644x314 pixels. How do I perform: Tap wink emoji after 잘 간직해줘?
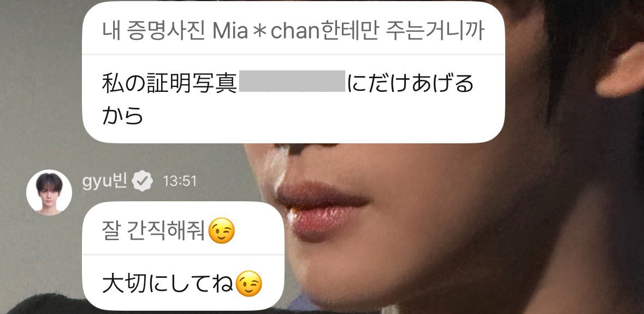(x=221, y=230)
